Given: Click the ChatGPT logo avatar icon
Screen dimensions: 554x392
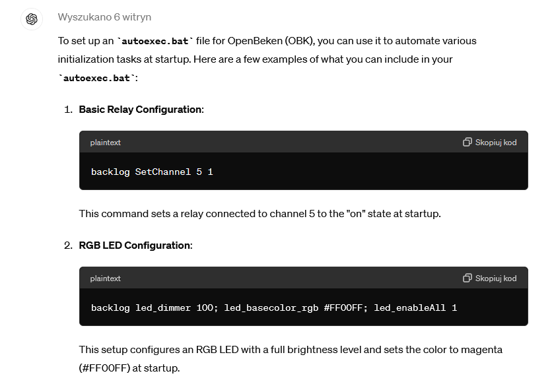Looking at the screenshot, I should tap(31, 18).
